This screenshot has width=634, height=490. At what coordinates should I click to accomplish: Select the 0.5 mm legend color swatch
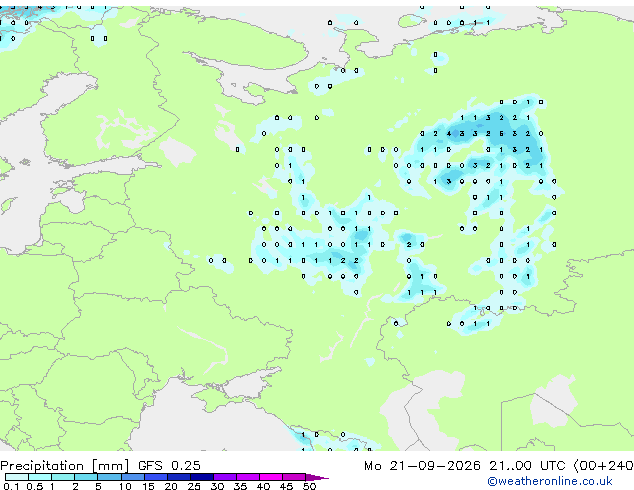[40, 477]
